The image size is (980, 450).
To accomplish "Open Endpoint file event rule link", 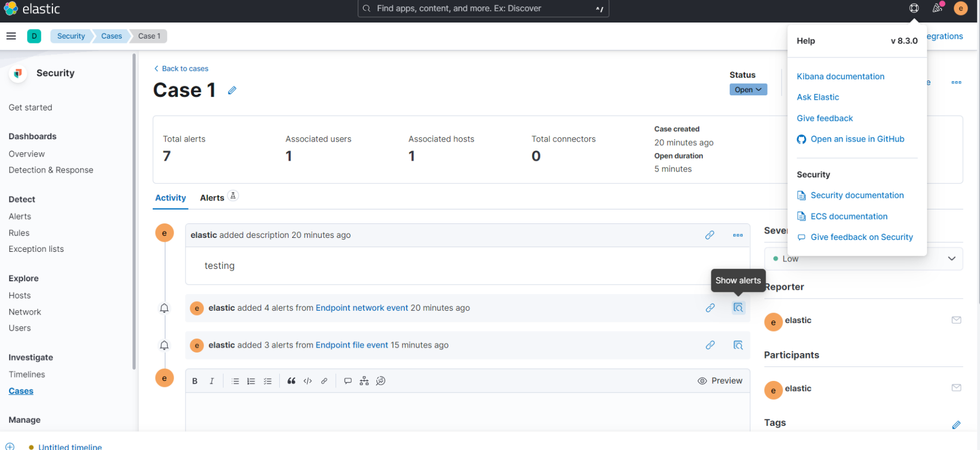I will pyautogui.click(x=352, y=346).
